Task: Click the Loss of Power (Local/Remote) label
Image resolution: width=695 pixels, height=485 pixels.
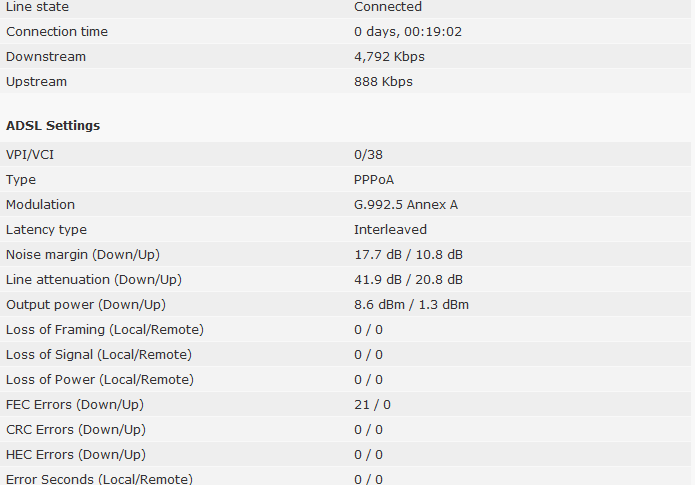Action: click(100, 380)
